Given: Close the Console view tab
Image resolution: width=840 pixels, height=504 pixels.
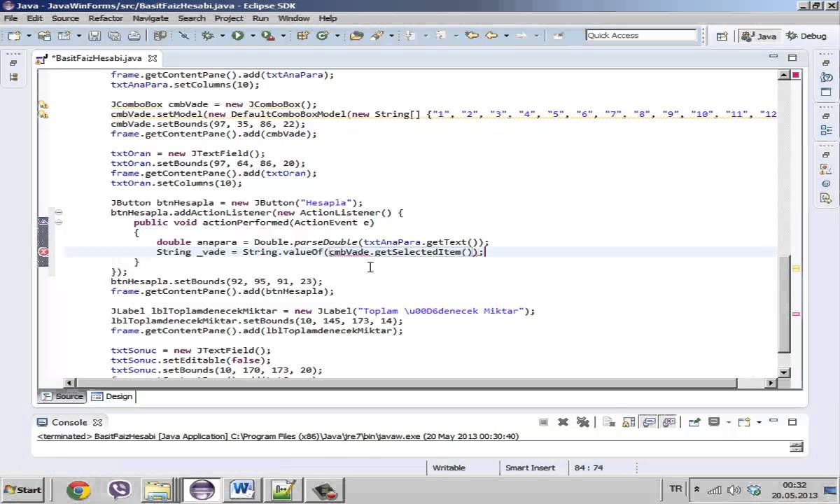Looking at the screenshot, I should 97,422.
